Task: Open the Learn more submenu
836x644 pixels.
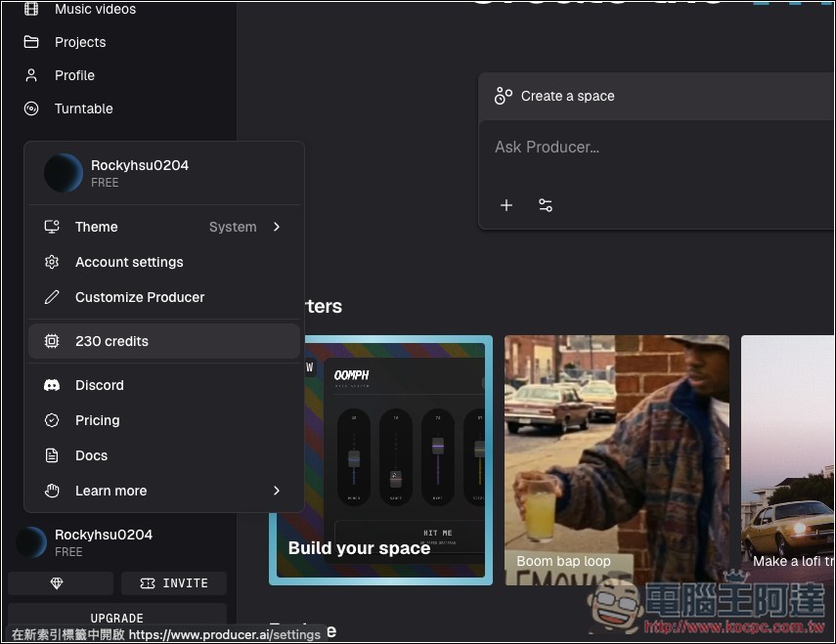Action: (164, 491)
